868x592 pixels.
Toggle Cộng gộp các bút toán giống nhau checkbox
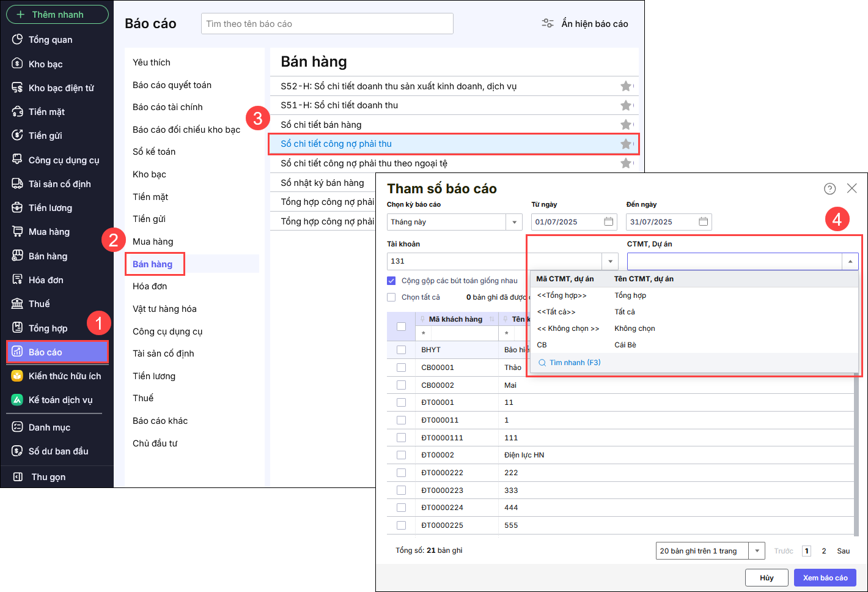(x=391, y=281)
